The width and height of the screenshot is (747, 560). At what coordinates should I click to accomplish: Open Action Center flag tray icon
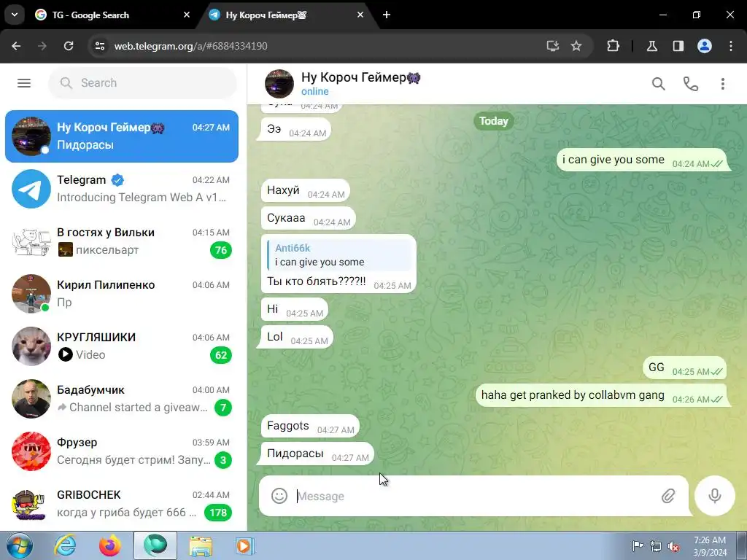638,546
